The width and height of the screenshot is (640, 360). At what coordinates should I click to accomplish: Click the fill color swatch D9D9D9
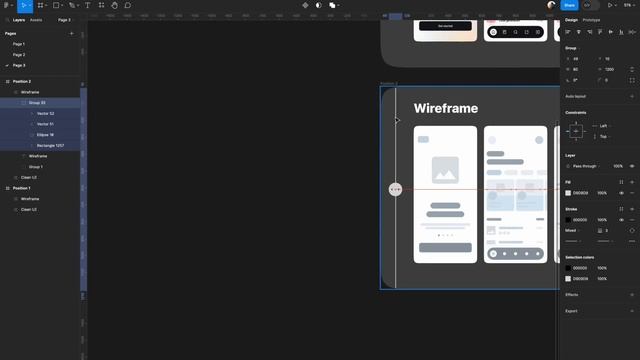(568, 193)
